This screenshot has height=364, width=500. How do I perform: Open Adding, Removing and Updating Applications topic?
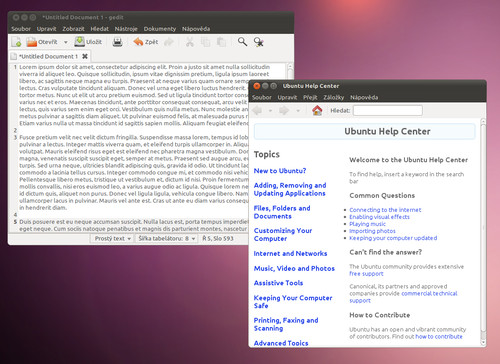(290, 189)
